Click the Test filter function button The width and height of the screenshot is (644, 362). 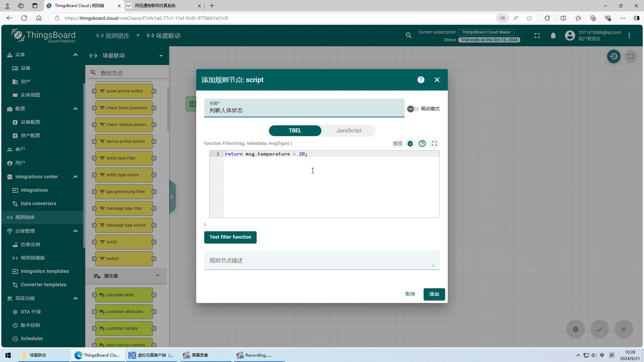point(230,237)
